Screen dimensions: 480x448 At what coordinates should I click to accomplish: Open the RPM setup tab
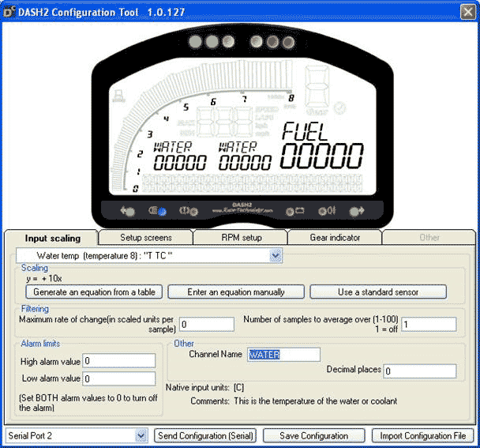pyautogui.click(x=240, y=237)
